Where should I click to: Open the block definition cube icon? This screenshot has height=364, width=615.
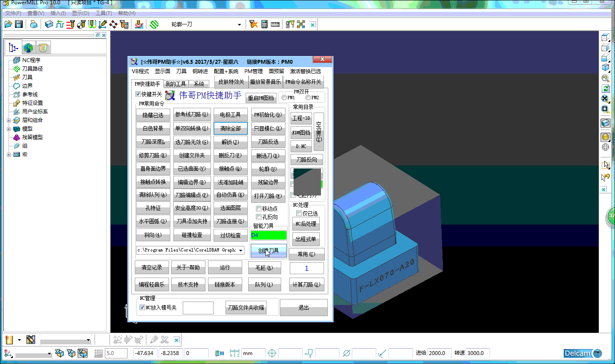[49, 24]
